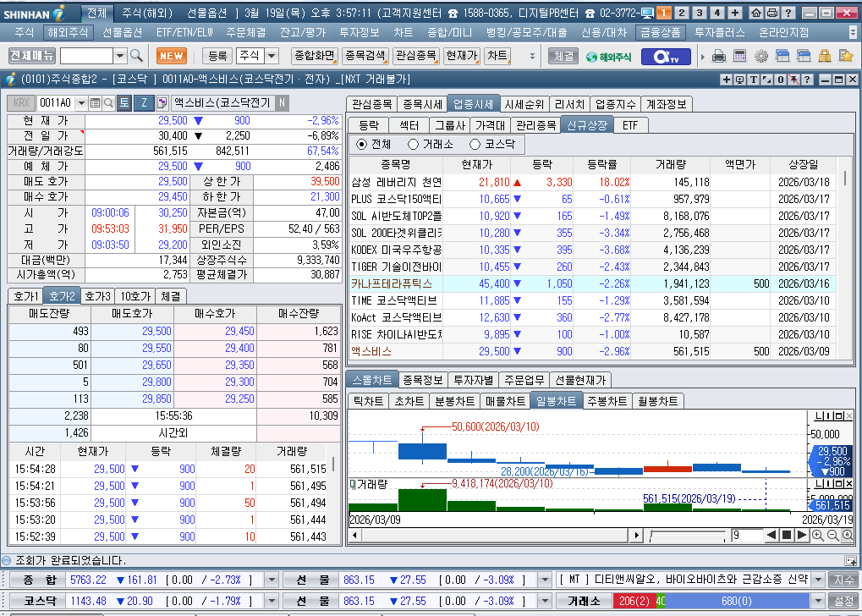This screenshot has width=862, height=616.
Task: Click the orange NEW button
Action: click(172, 56)
